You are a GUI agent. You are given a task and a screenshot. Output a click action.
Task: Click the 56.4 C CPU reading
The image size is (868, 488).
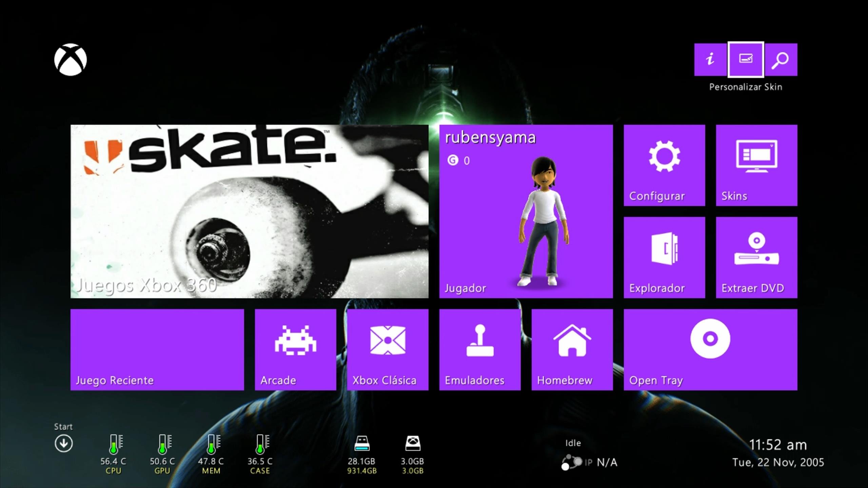[x=113, y=461]
